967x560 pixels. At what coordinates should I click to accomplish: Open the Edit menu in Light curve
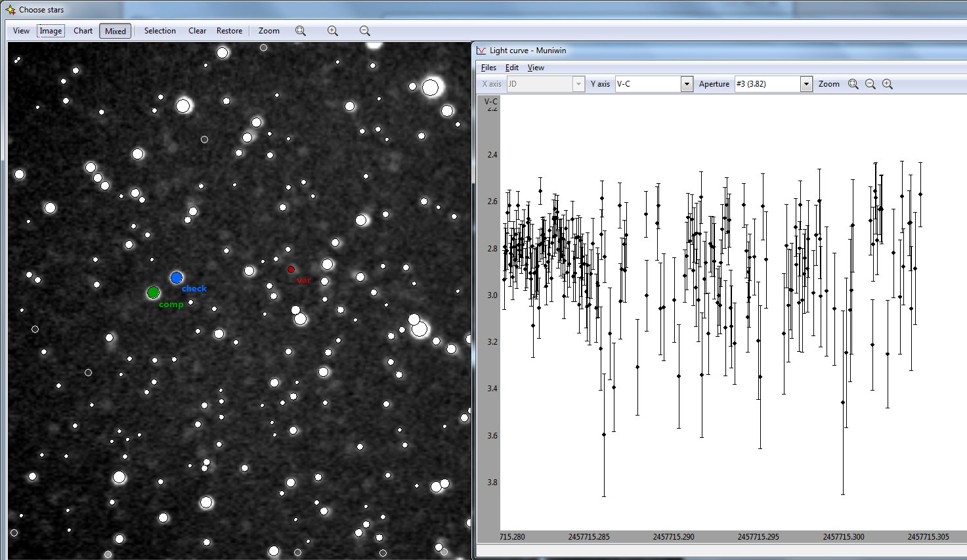(512, 68)
